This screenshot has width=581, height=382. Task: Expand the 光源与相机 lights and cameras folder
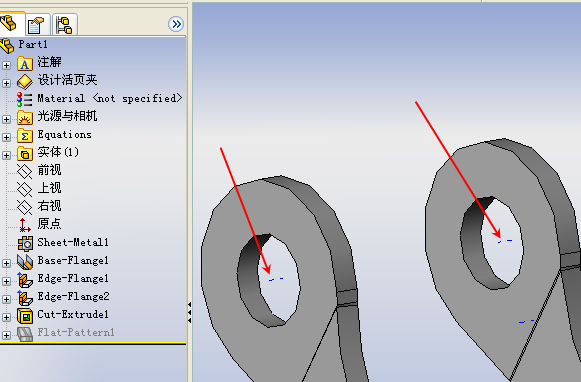[6, 119]
